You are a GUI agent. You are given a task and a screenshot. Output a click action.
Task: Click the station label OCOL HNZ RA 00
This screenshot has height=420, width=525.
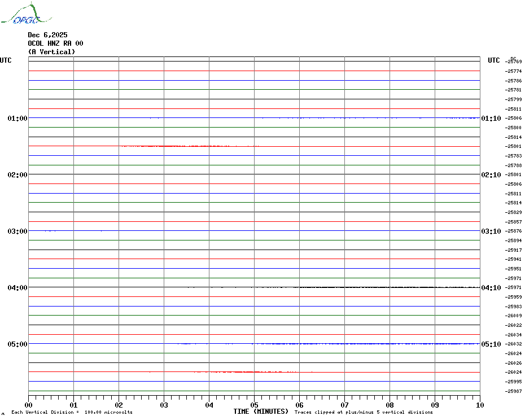[55, 43]
